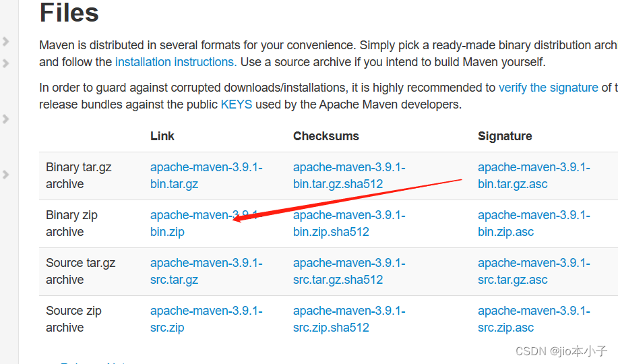
Task: Open src.zip.asc signature link
Action: 534,319
